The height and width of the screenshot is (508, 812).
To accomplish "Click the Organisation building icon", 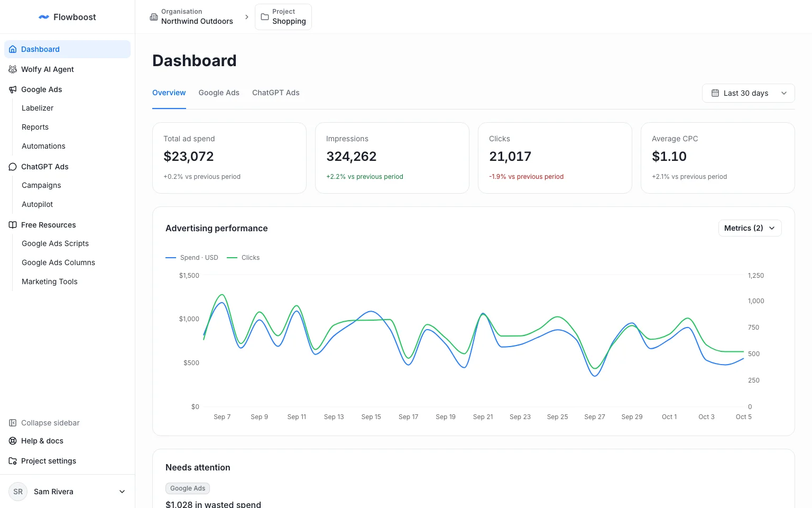I will [154, 17].
